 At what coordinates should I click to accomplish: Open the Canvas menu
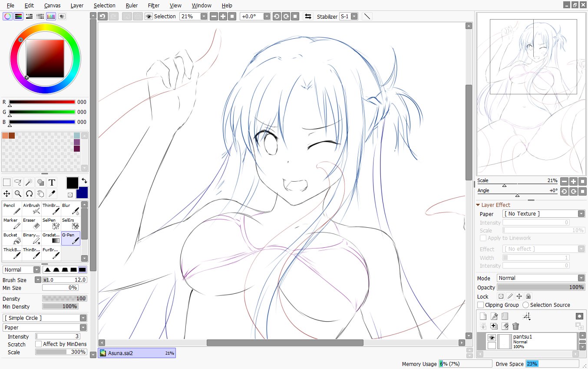coord(52,5)
